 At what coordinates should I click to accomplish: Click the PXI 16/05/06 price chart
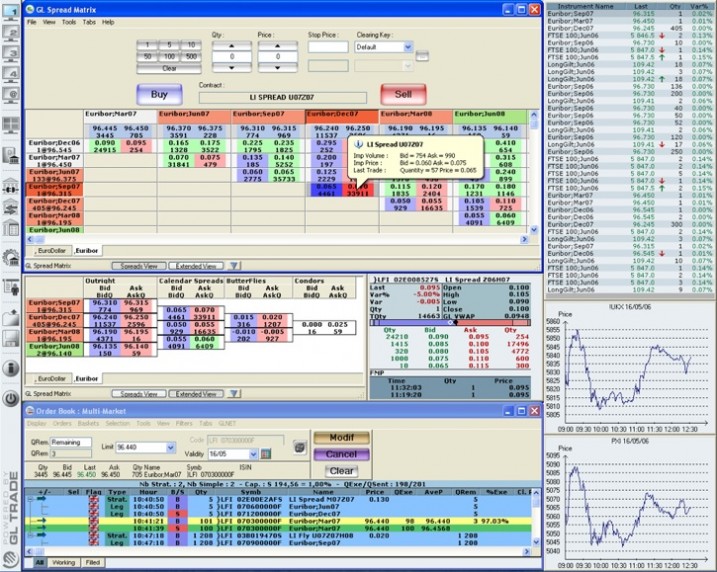(631, 503)
